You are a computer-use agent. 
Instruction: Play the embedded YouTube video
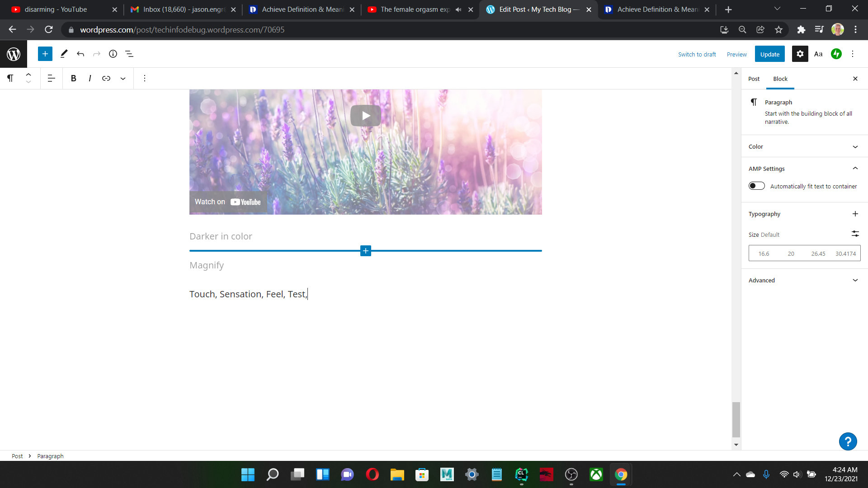tap(365, 116)
